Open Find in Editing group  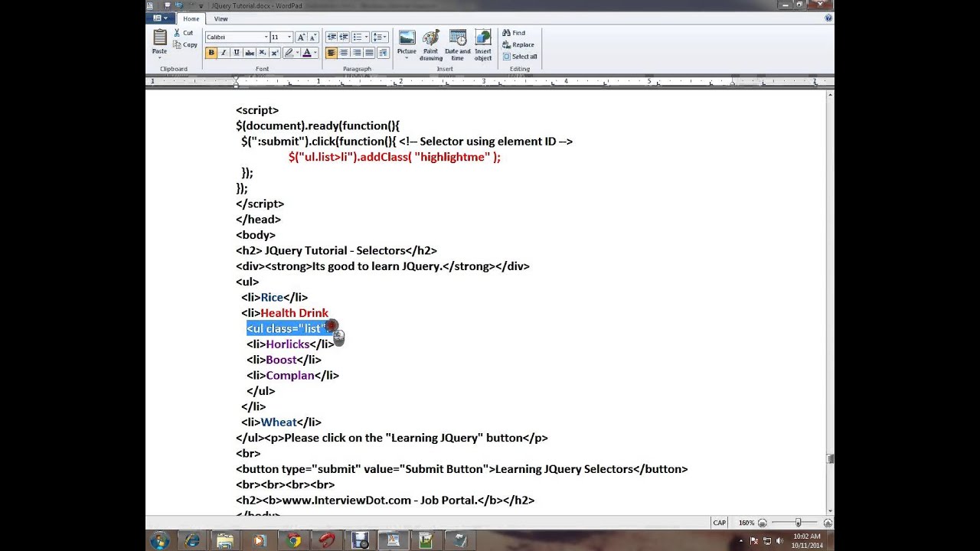pyautogui.click(x=514, y=33)
